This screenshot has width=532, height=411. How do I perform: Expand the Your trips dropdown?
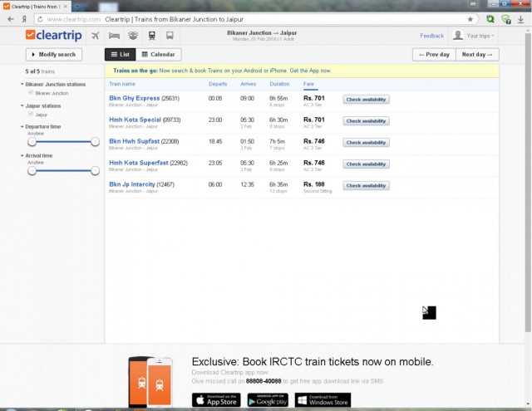click(x=474, y=36)
